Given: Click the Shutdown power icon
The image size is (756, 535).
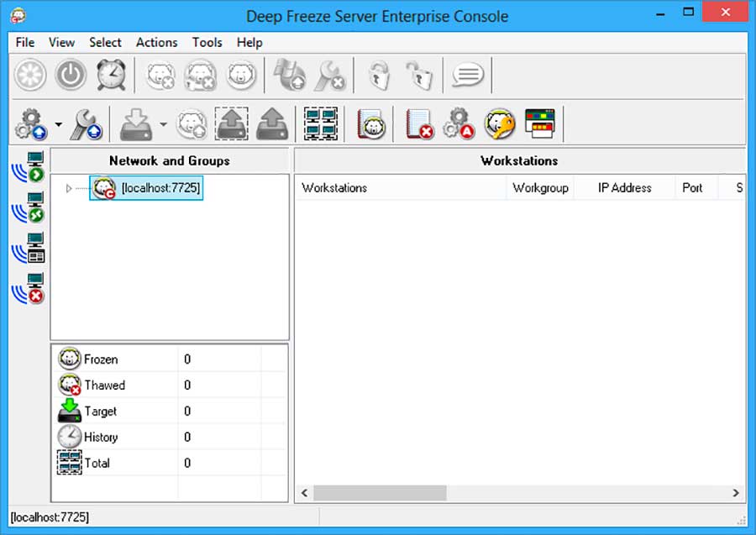Looking at the screenshot, I should click(x=71, y=76).
